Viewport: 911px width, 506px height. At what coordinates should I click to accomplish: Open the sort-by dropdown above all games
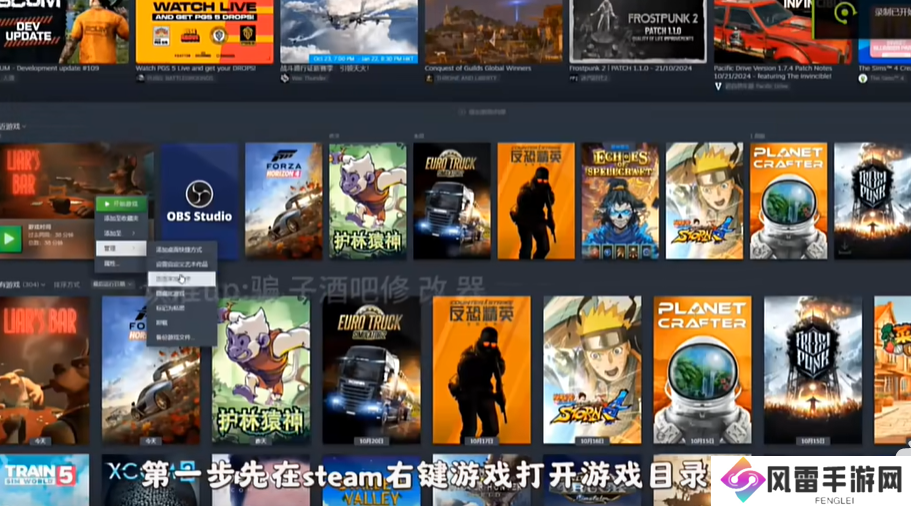pyautogui.click(x=110, y=285)
